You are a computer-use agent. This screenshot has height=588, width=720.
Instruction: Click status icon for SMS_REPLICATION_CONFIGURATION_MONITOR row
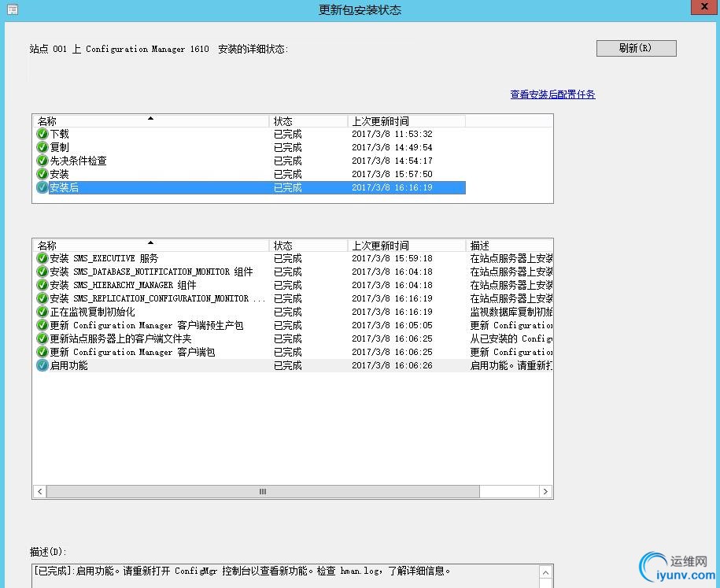pyautogui.click(x=42, y=298)
